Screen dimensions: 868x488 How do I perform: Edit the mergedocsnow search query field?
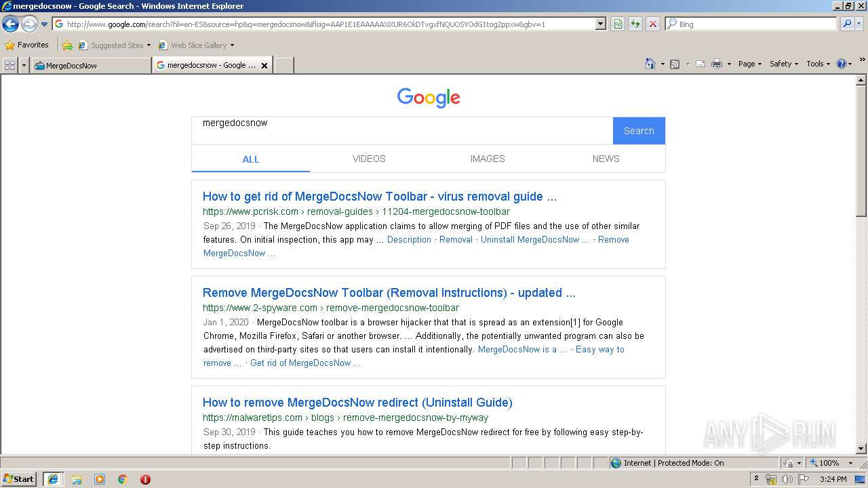tap(402, 130)
